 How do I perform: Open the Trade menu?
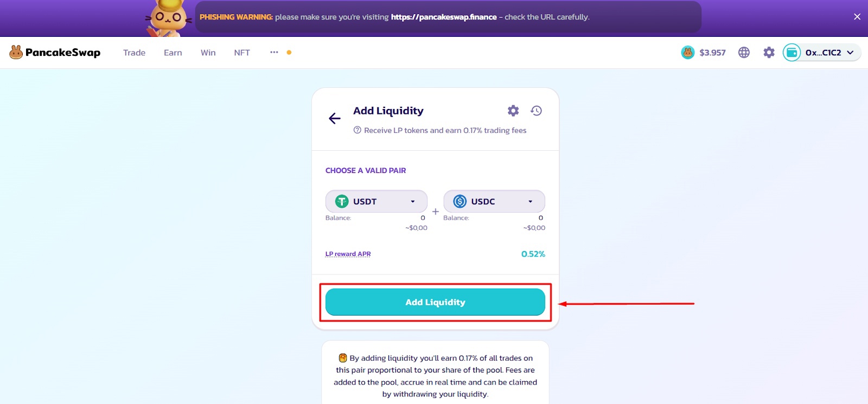click(x=134, y=53)
